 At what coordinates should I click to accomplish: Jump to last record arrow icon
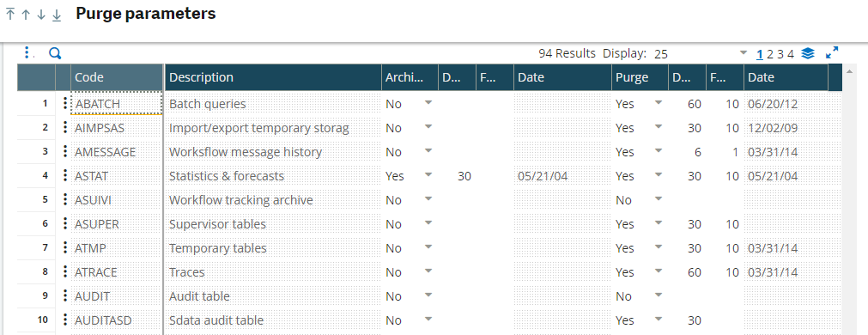(x=57, y=15)
